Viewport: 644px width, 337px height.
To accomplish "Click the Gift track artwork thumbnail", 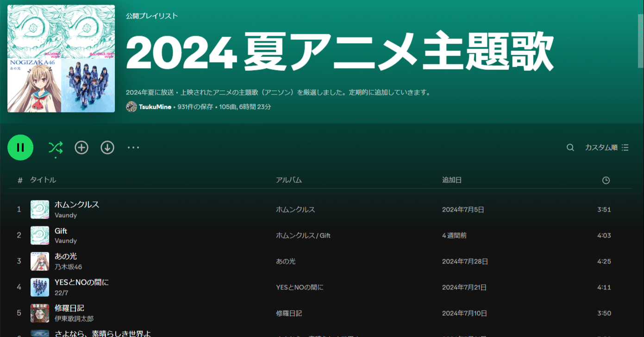I will coord(40,235).
